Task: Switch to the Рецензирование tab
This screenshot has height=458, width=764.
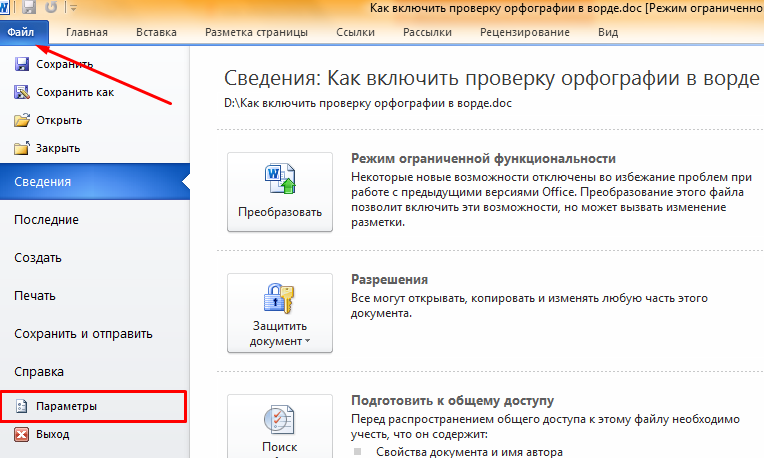Action: tap(525, 33)
